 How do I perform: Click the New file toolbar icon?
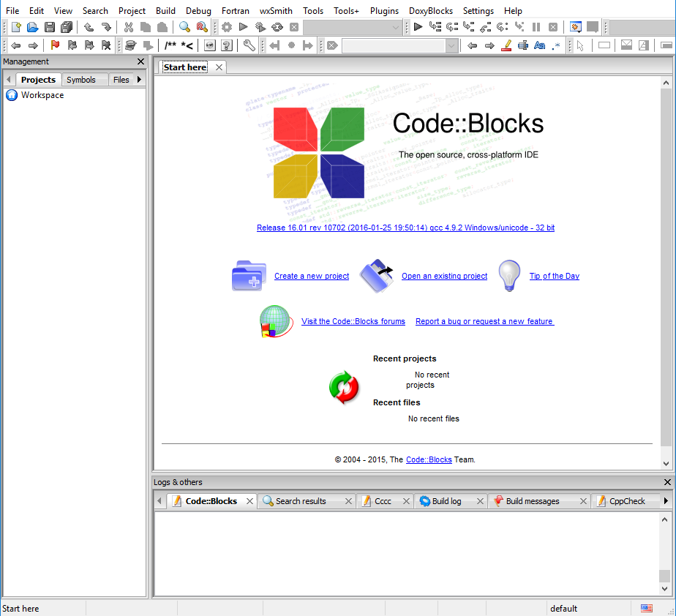15,27
